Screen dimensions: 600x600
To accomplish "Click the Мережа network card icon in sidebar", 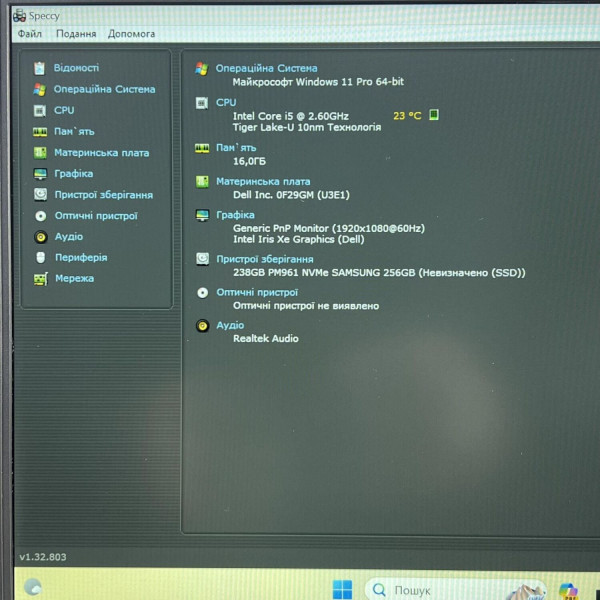I will pyautogui.click(x=41, y=279).
